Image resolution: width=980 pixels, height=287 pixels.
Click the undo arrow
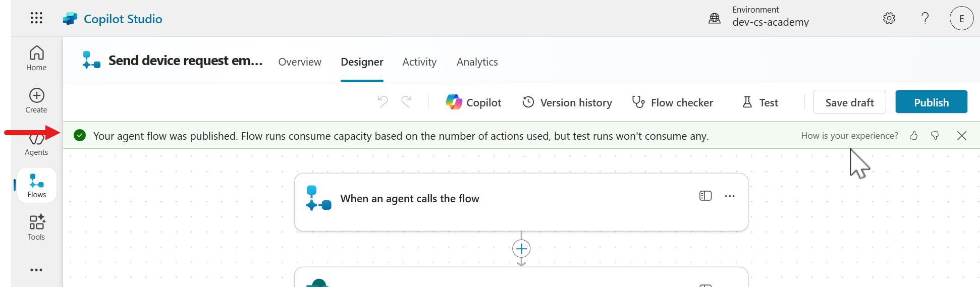[x=383, y=102]
